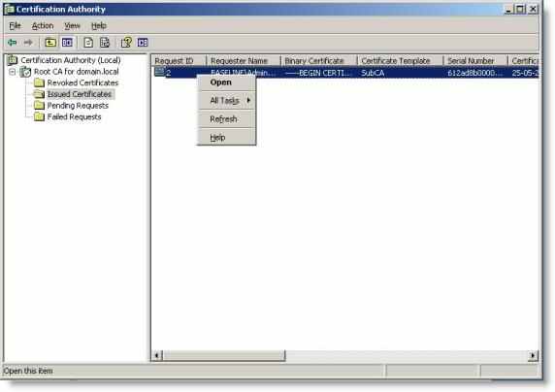The width and height of the screenshot is (555, 392).
Task: Click the Help question mark toolbar icon
Action: [x=126, y=43]
